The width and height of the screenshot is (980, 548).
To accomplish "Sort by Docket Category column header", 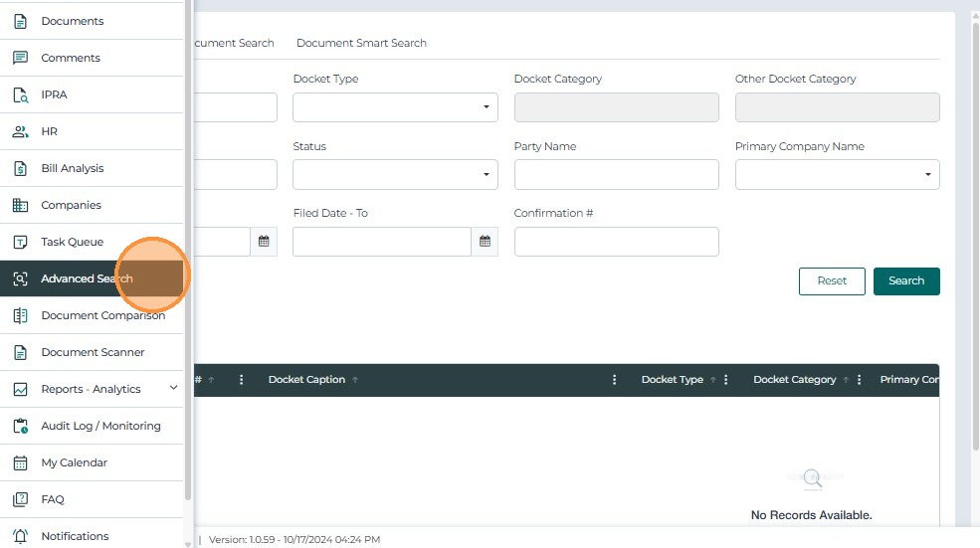I will (x=794, y=380).
